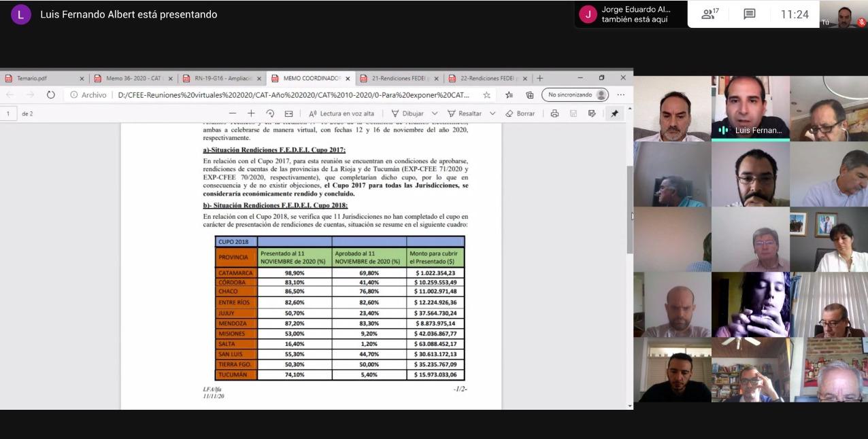Click the meeting clock showing 11:24
Image resolution: width=868 pixels, height=439 pixels.
[795, 14]
